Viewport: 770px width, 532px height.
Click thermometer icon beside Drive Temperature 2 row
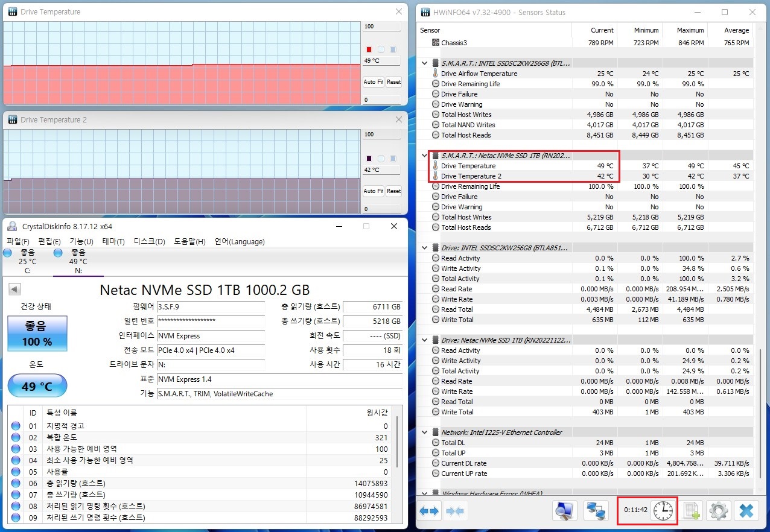click(x=436, y=176)
